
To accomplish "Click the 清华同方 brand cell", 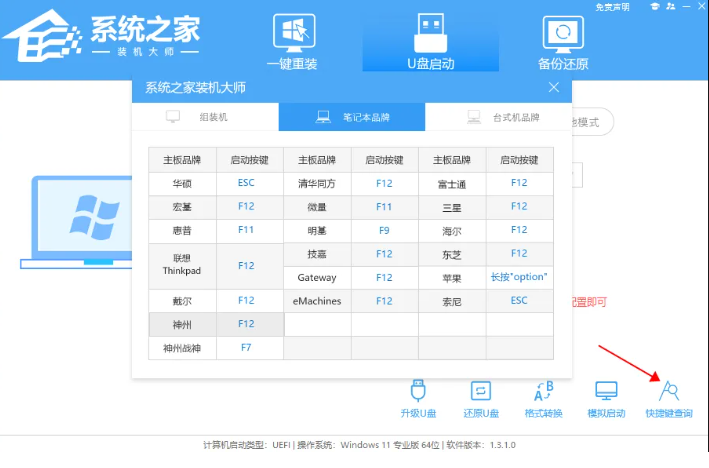I will pos(317,184).
